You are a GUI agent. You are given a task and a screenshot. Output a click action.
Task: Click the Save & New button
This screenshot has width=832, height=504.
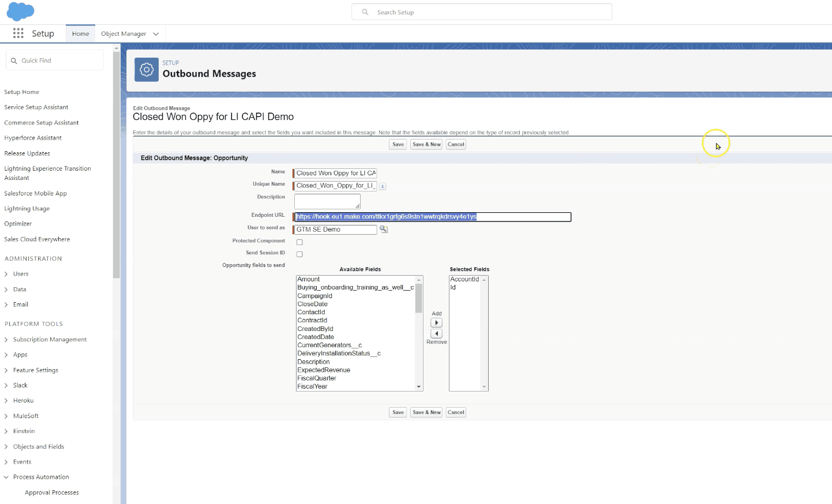coord(426,144)
